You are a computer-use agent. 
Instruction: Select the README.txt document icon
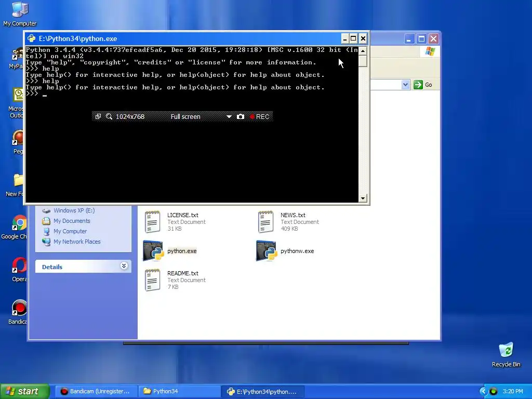pos(152,280)
